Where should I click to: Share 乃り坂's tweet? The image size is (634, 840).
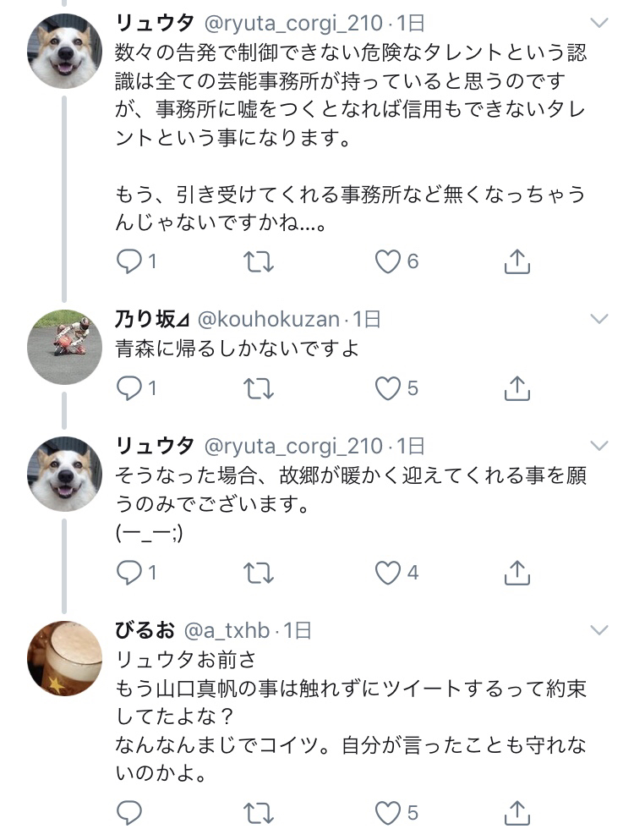click(x=516, y=388)
